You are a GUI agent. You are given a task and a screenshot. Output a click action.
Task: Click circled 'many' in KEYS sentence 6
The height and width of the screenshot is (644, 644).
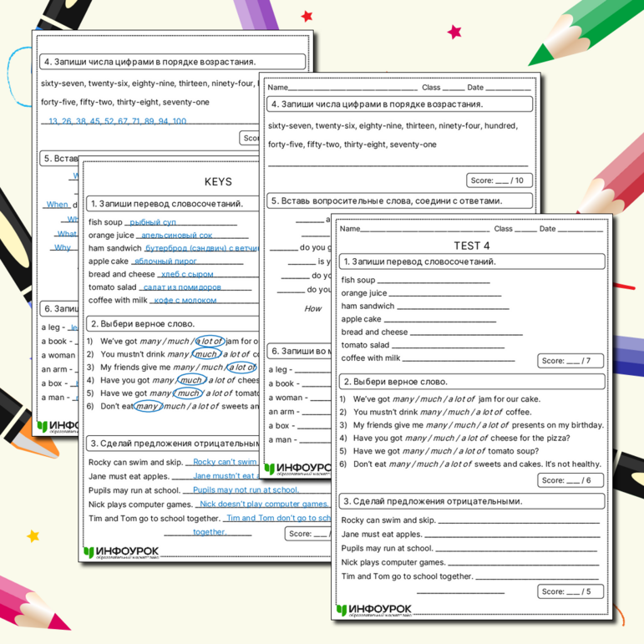pyautogui.click(x=148, y=406)
